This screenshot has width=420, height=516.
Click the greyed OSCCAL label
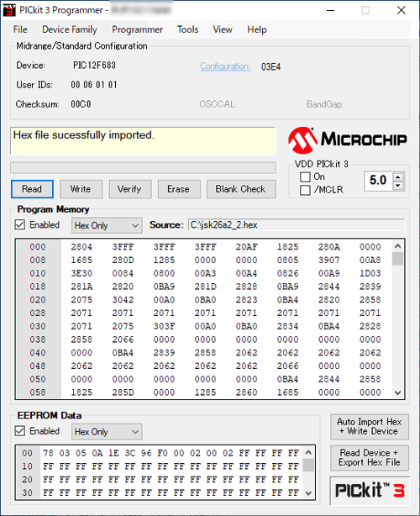pos(218,104)
